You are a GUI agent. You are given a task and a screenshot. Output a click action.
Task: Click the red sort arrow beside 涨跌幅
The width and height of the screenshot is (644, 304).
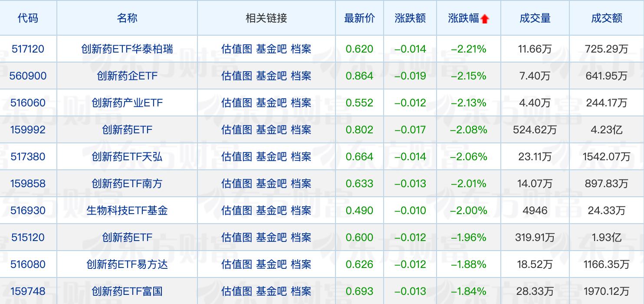(x=485, y=19)
